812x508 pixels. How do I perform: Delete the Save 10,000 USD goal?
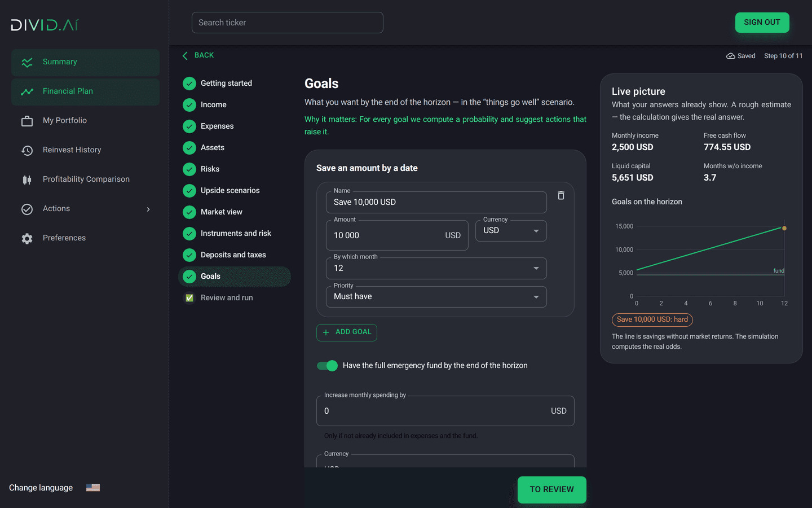coord(561,195)
